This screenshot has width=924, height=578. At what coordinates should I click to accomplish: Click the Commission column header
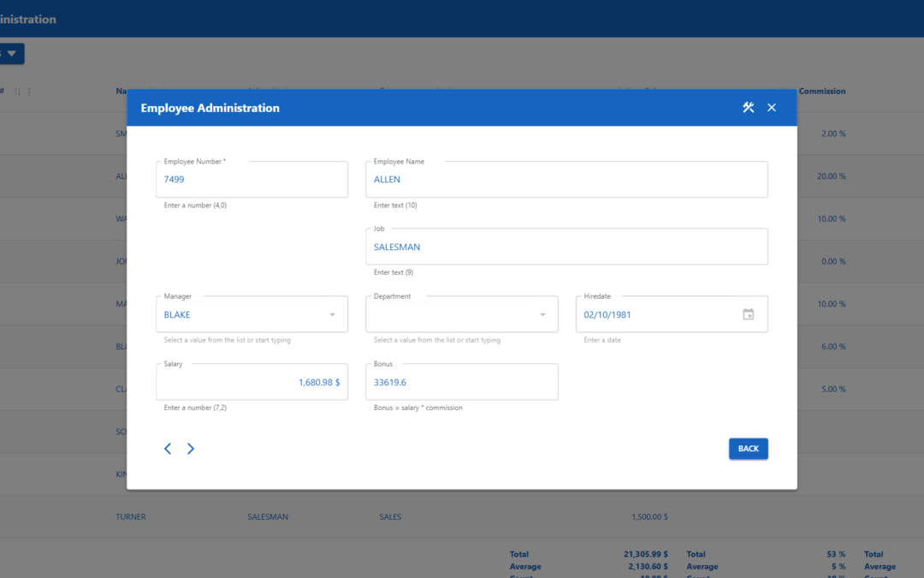coord(822,91)
